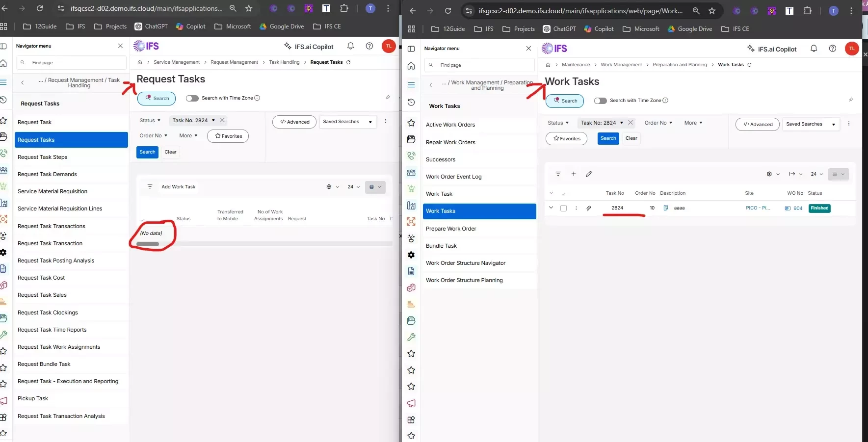Viewport: 868px width, 442px height.
Task: Open the filter panel icon beside Add Work Task
Action: point(150,187)
